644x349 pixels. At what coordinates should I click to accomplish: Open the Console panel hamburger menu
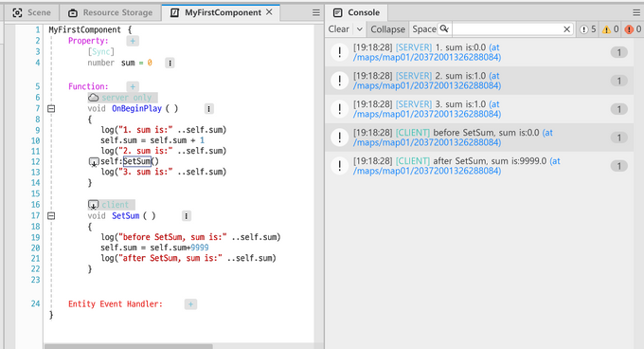point(636,12)
